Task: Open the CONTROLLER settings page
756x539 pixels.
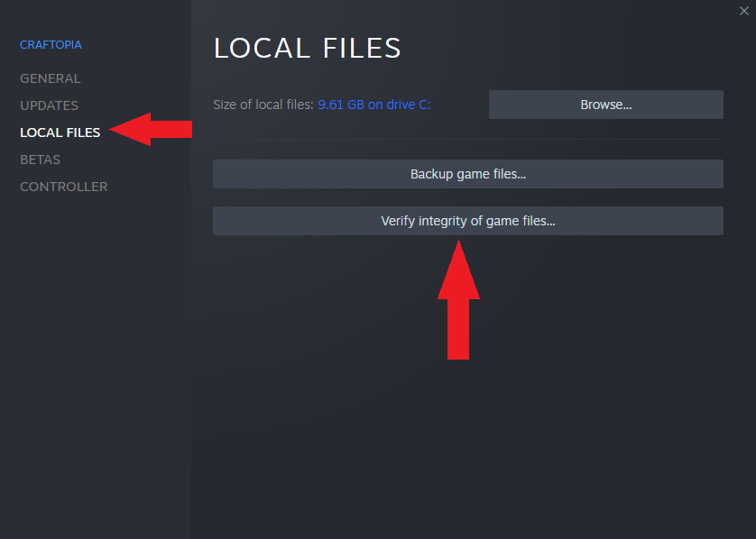Action: click(64, 187)
